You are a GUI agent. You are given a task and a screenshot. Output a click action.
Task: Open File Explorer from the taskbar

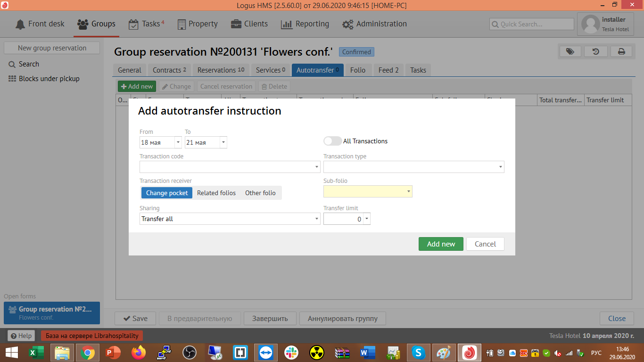pyautogui.click(x=62, y=352)
